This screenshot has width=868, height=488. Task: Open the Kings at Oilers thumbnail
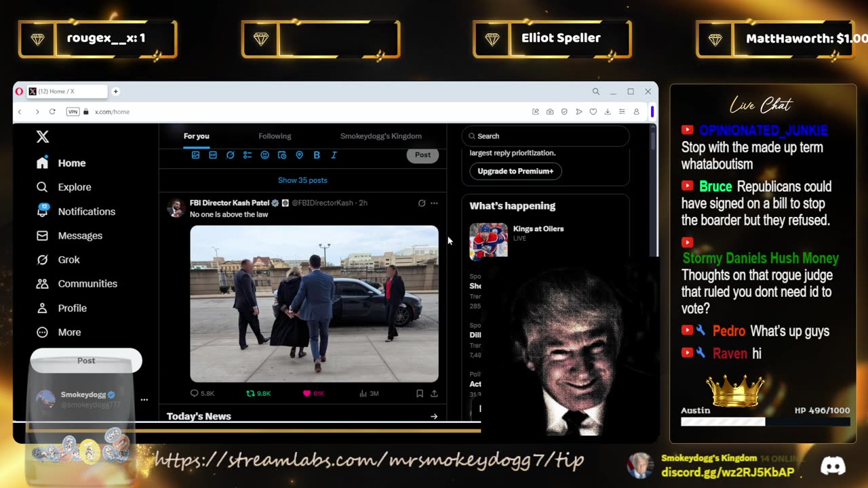click(x=488, y=241)
